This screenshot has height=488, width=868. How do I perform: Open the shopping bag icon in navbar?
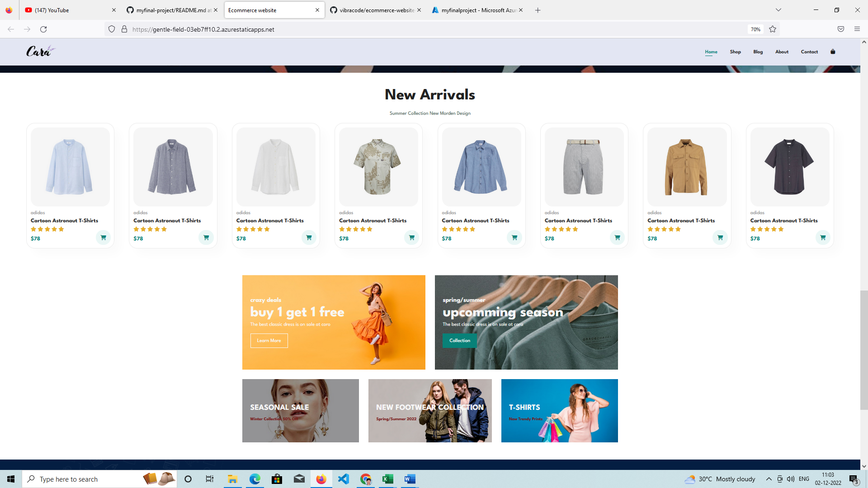click(x=833, y=52)
